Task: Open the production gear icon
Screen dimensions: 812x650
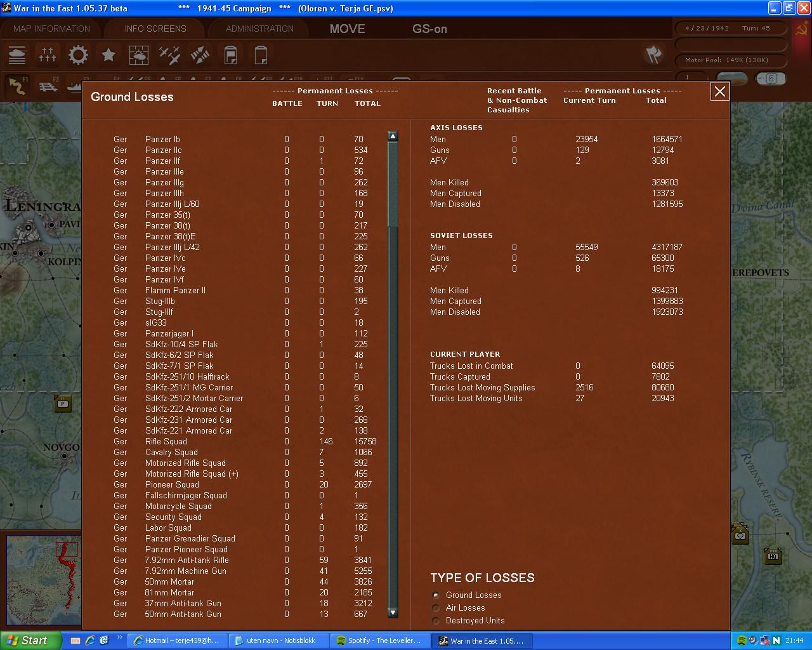Action: click(x=78, y=55)
